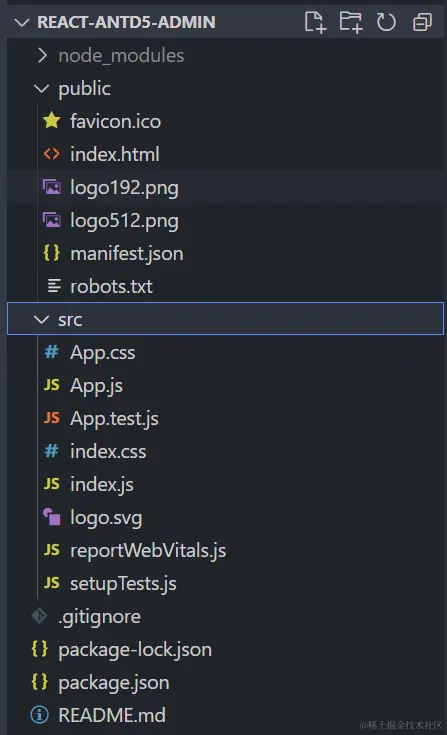
Task: Refresh the Explorer file tree
Action: [386, 22]
